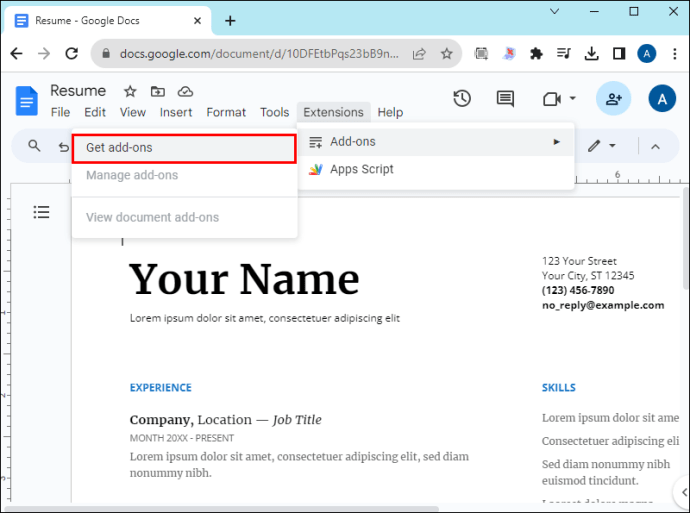The height and width of the screenshot is (513, 690).
Task: Open editing mode dropdown arrow
Action: (612, 146)
